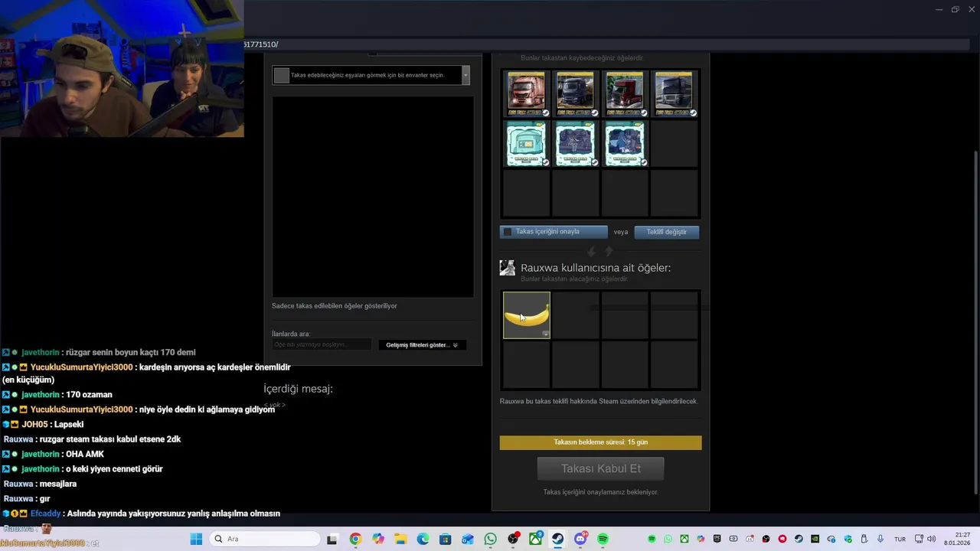Switch to the Steam taskbar icon
Image resolution: width=980 pixels, height=551 pixels.
pos(558,539)
